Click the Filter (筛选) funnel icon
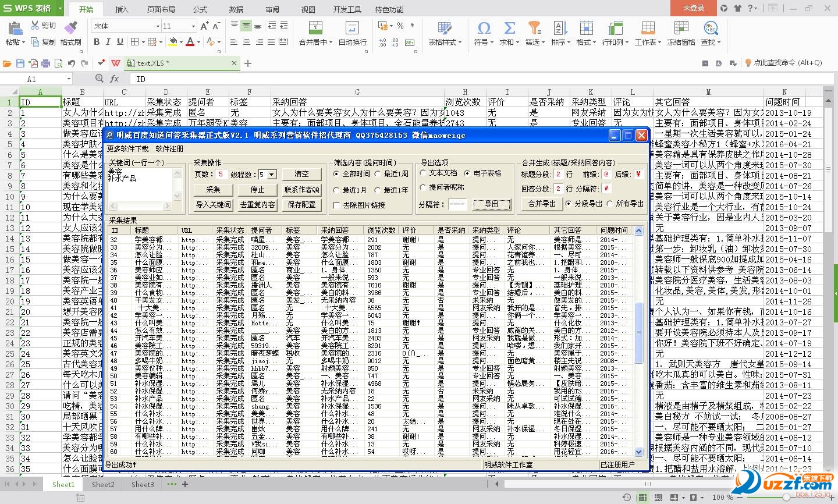 (x=534, y=28)
